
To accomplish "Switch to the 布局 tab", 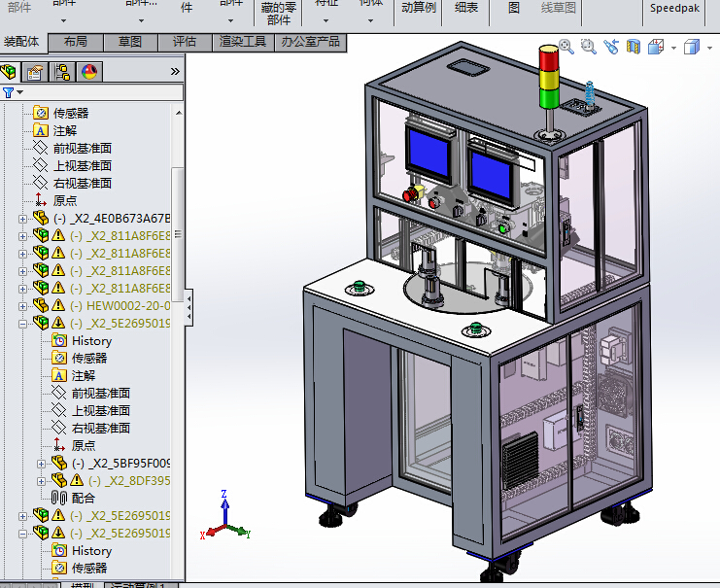I will pos(76,42).
